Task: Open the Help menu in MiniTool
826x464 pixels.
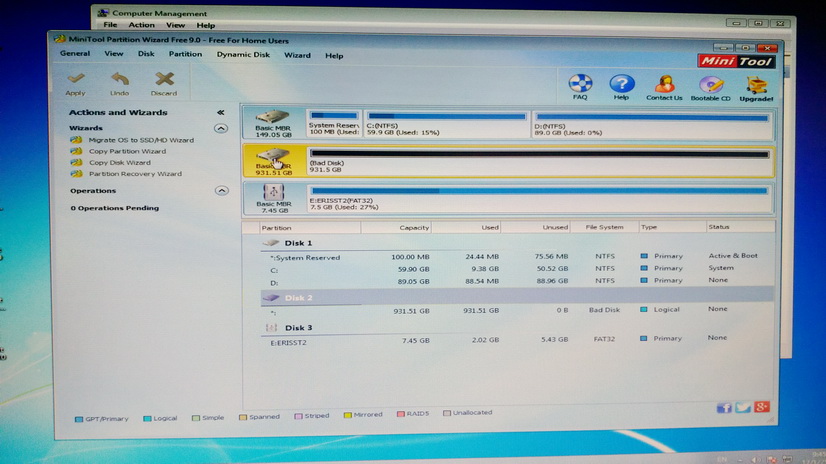Action: 334,56
